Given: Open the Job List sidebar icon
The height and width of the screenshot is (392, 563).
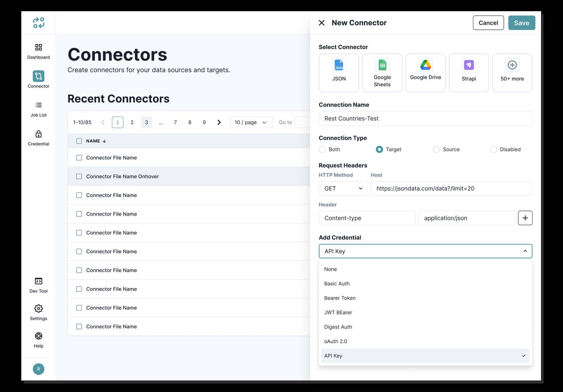Looking at the screenshot, I should pyautogui.click(x=39, y=105).
